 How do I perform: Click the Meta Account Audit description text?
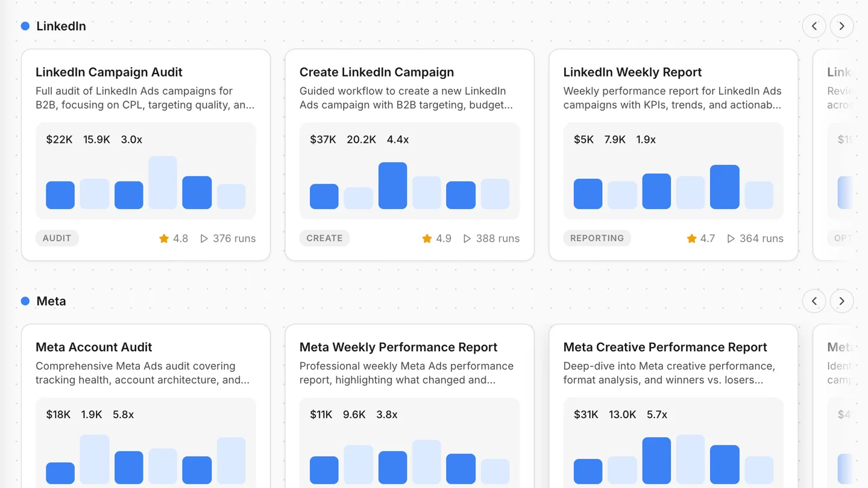pyautogui.click(x=142, y=373)
